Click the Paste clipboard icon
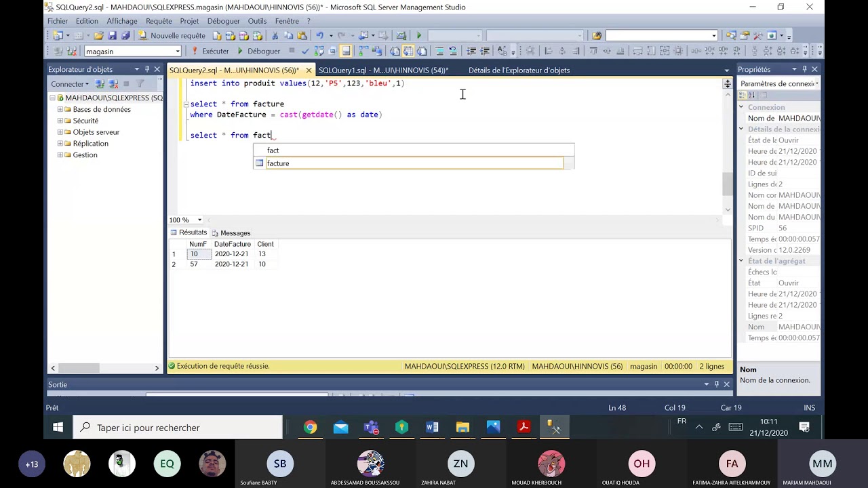 tap(302, 35)
